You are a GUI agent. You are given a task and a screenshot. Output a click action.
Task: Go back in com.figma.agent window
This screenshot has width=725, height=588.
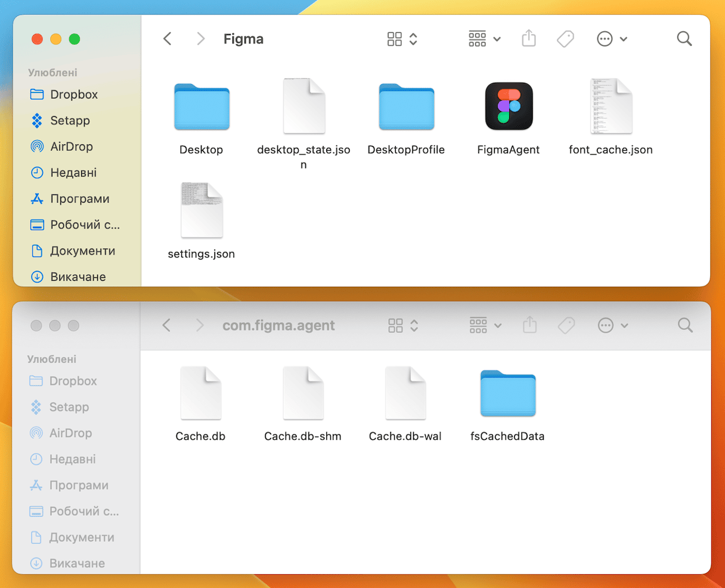coord(167,326)
